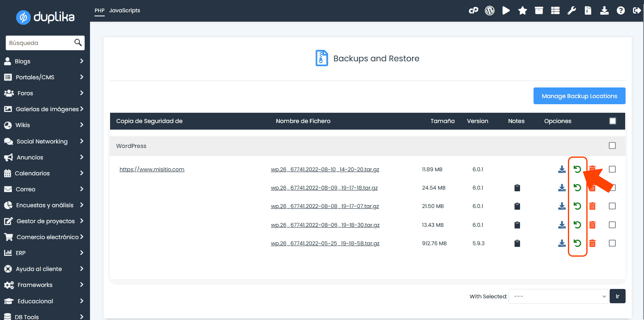
Task: View notes for the 2022-08-09 backup
Action: (517, 188)
